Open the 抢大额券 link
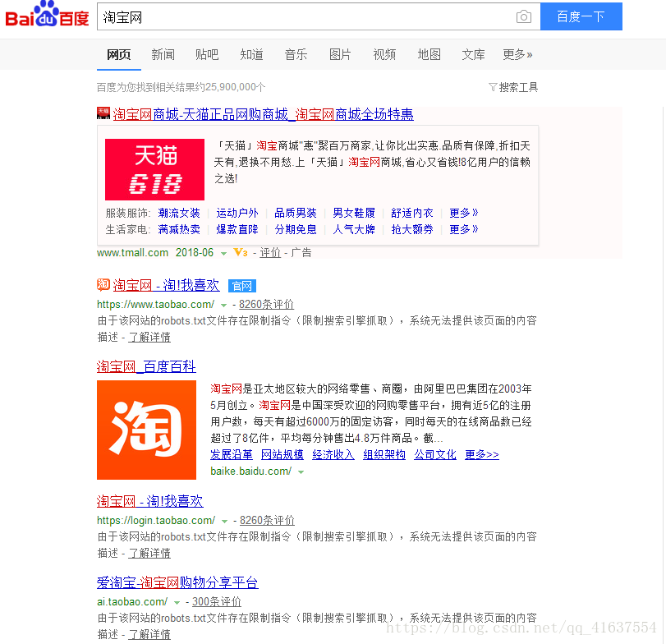This screenshot has width=666, height=644. point(412,229)
